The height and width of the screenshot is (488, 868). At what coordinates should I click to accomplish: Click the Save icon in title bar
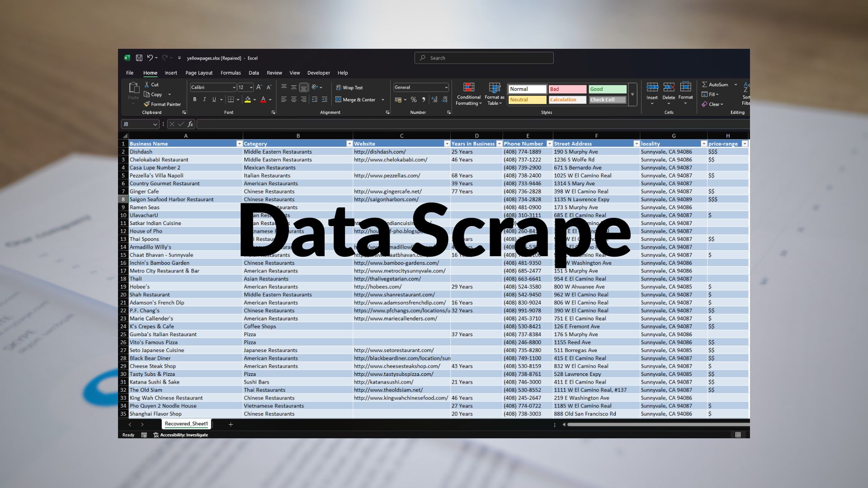(139, 58)
